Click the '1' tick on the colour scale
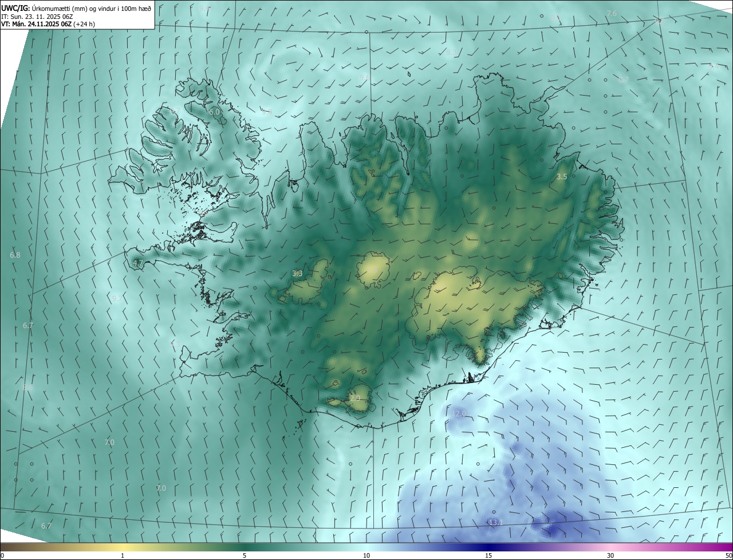The height and width of the screenshot is (560, 733). click(123, 555)
